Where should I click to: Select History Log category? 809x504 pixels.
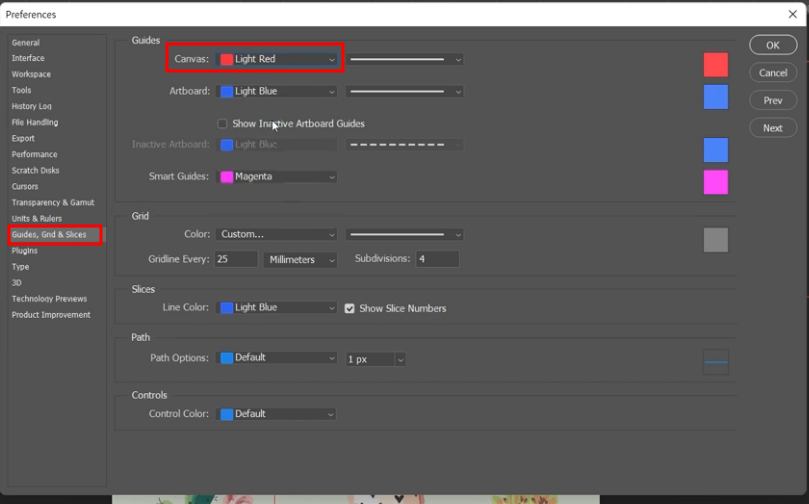(31, 106)
